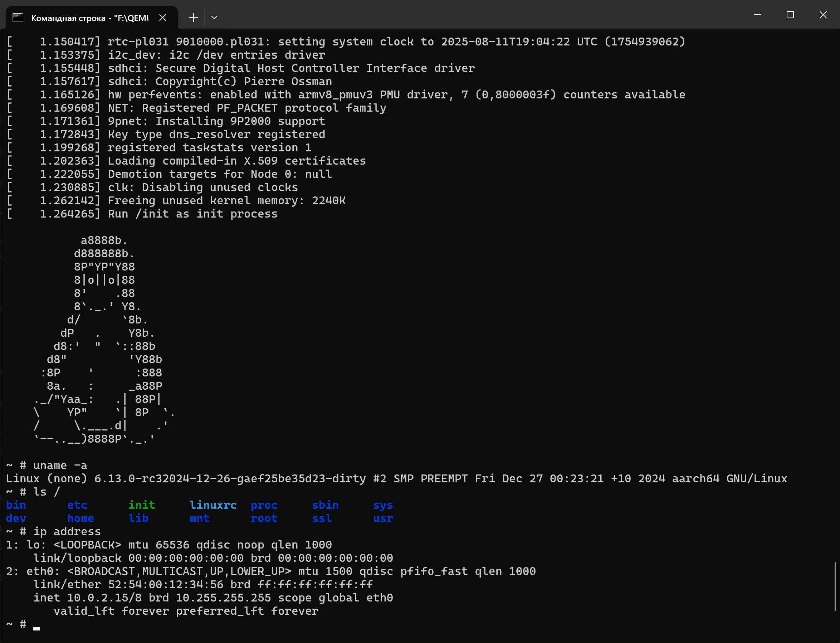
Task: Close the Командная строка tab
Action: pos(163,18)
